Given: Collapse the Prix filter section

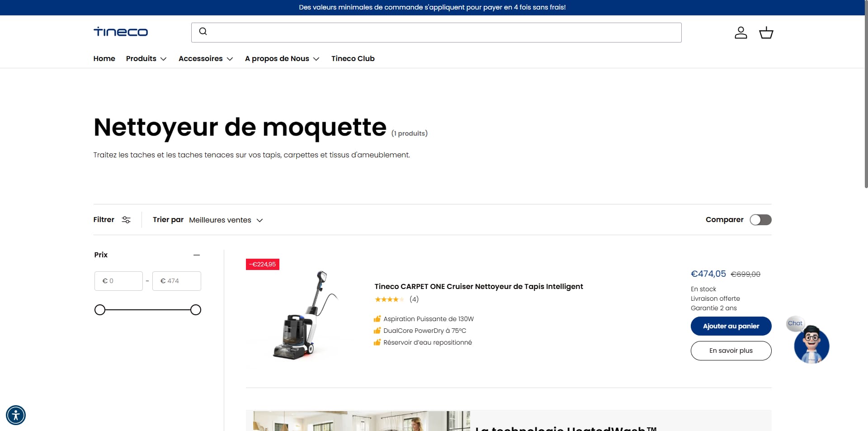Looking at the screenshot, I should tap(196, 255).
